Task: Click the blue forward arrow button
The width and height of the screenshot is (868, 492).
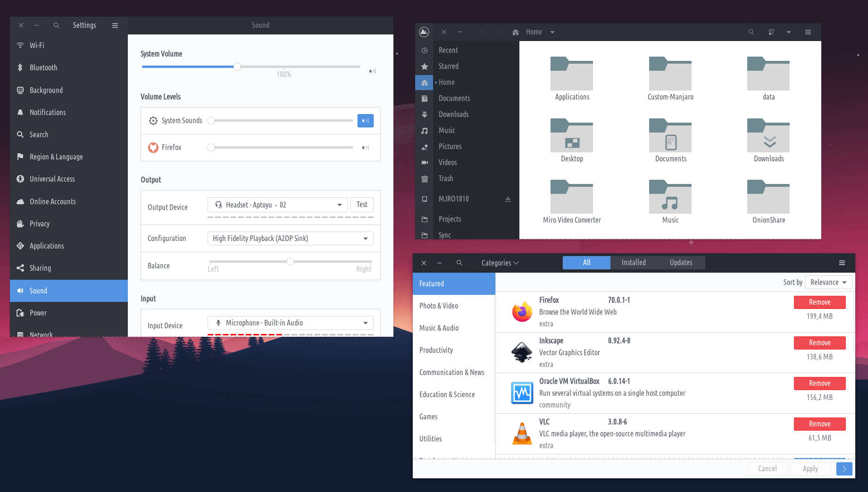Action: tap(844, 468)
